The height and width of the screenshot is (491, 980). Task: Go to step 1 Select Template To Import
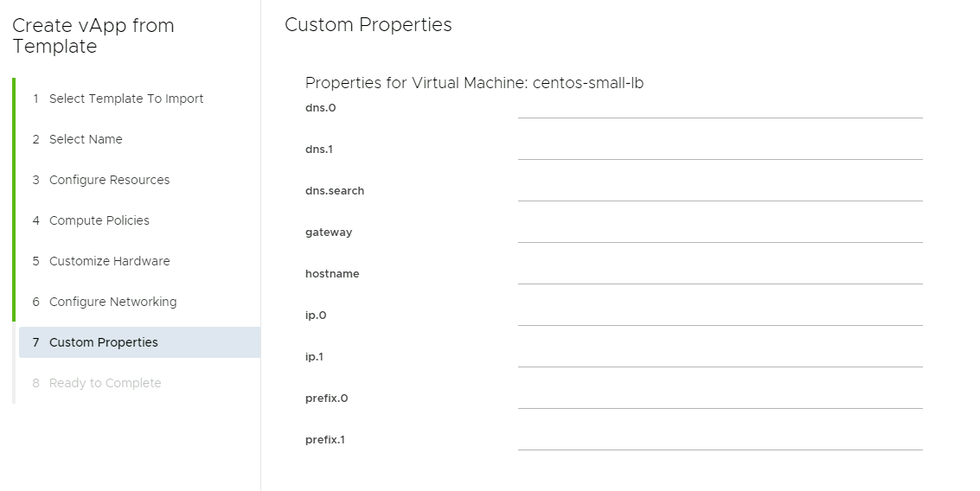(126, 99)
